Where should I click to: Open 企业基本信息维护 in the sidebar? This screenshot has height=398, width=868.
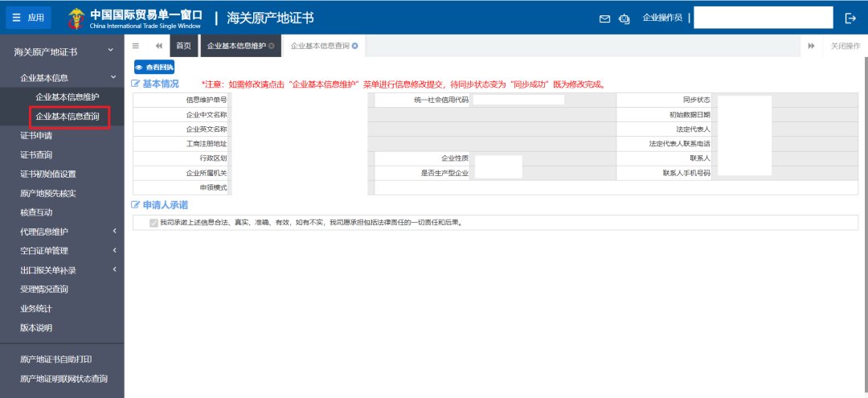click(x=68, y=96)
